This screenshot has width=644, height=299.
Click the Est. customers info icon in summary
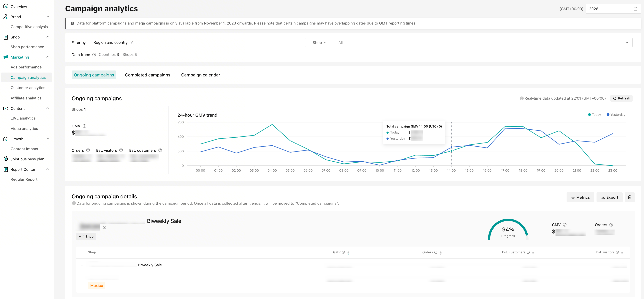point(160,150)
